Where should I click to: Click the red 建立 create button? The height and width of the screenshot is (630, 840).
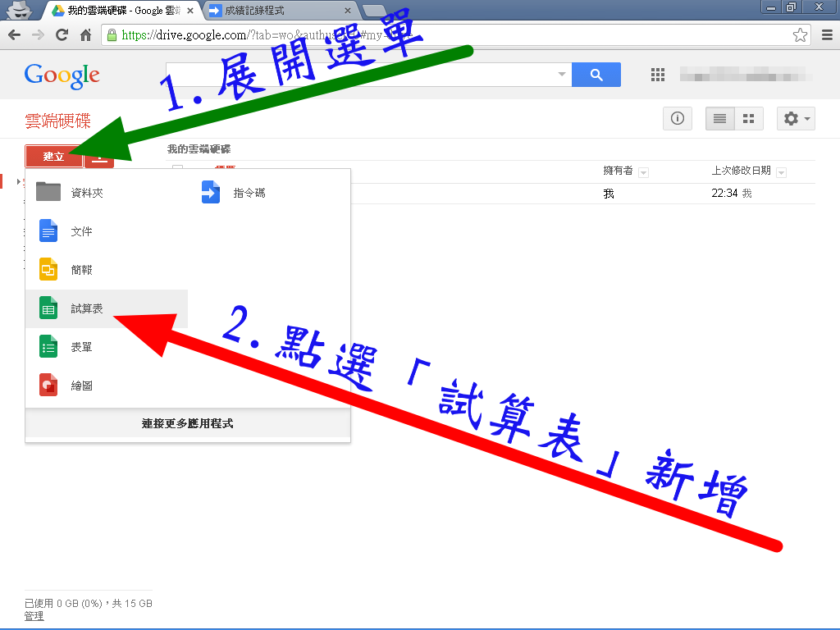click(53, 157)
